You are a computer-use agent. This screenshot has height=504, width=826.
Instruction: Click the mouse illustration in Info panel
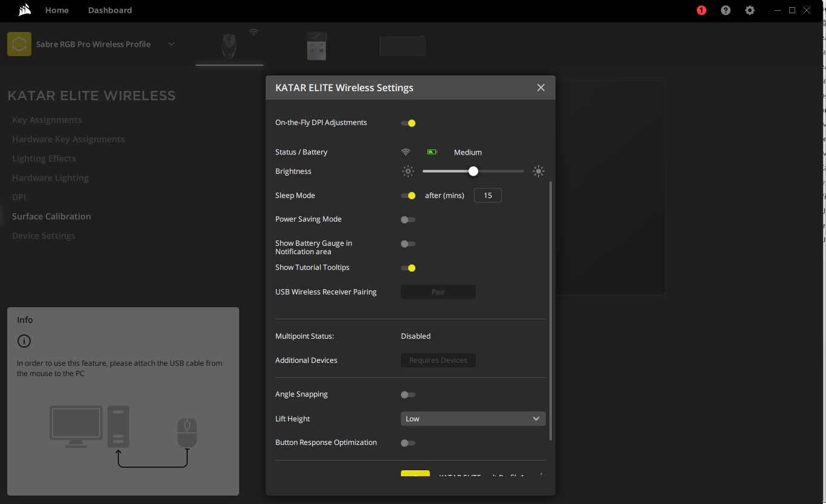[x=187, y=433]
